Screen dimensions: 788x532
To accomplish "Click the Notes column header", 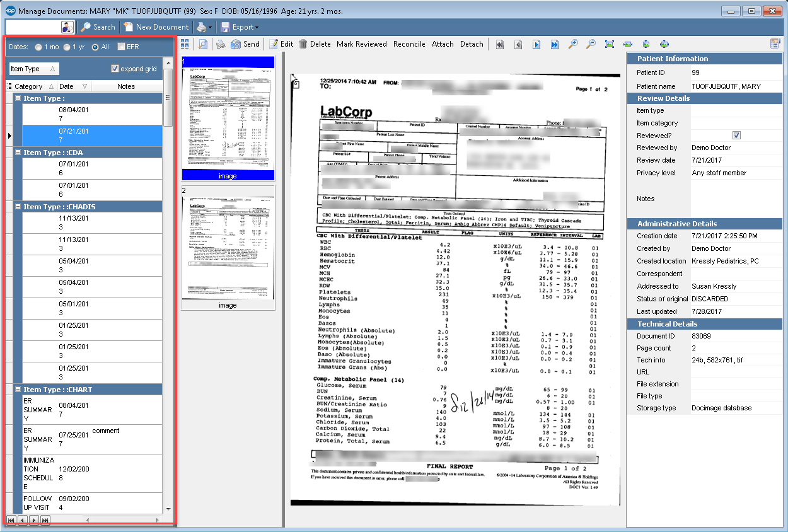I will (x=126, y=86).
